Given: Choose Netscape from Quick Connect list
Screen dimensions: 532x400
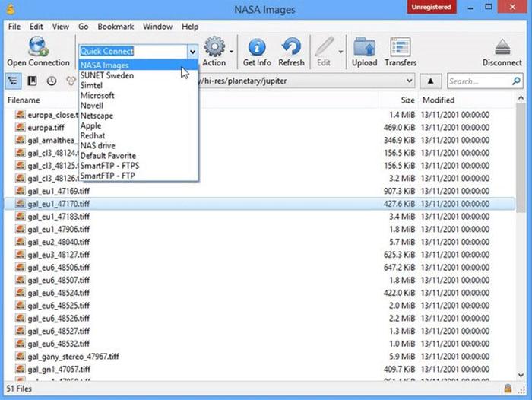Looking at the screenshot, I should point(138,116).
